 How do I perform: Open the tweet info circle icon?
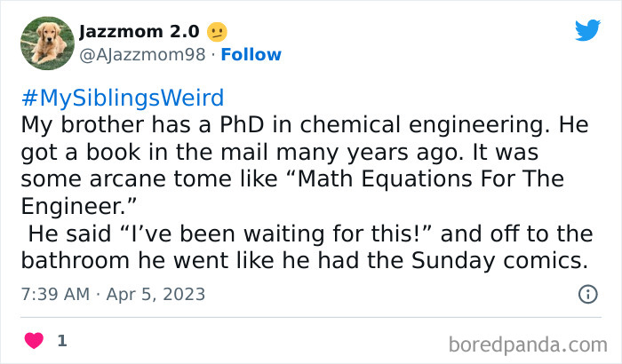(x=587, y=294)
